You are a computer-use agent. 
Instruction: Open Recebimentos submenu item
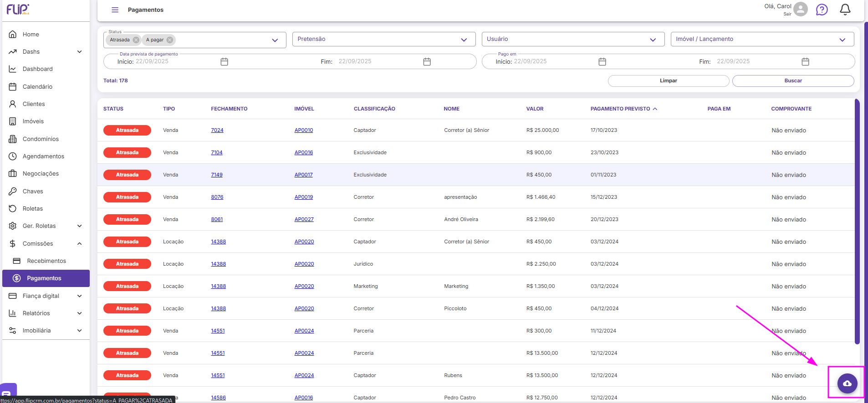pos(46,261)
